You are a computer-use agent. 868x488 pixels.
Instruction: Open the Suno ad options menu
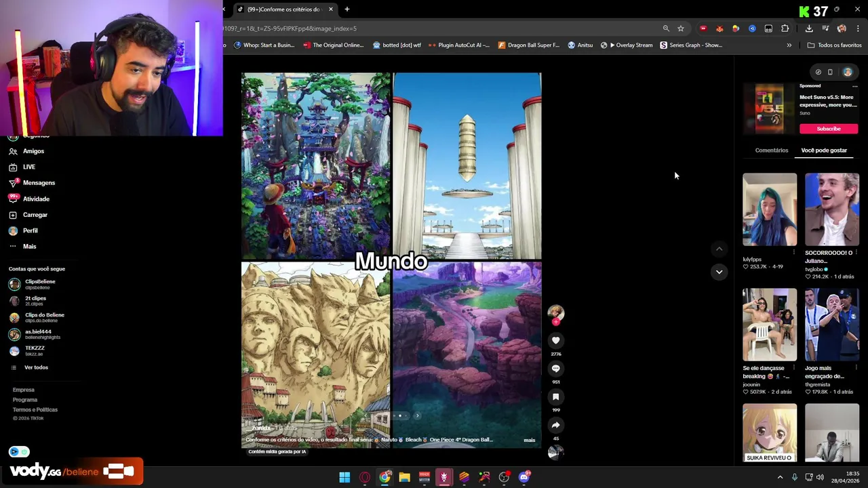pyautogui.click(x=854, y=86)
